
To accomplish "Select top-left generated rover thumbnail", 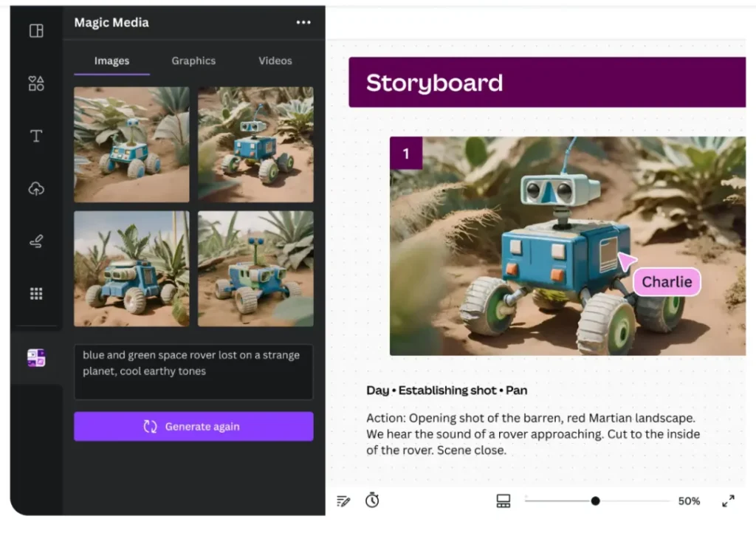I will click(131, 145).
